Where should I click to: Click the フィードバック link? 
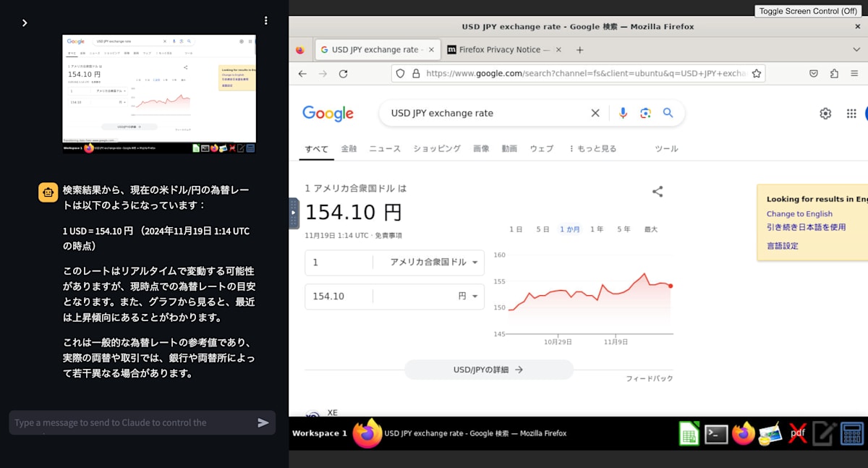point(650,379)
